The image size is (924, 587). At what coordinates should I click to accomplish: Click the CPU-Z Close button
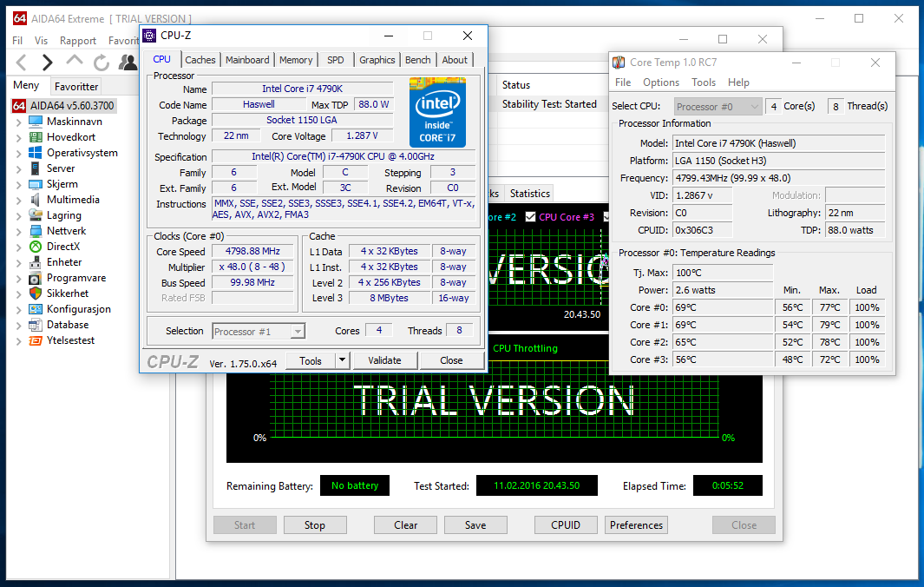click(x=451, y=359)
